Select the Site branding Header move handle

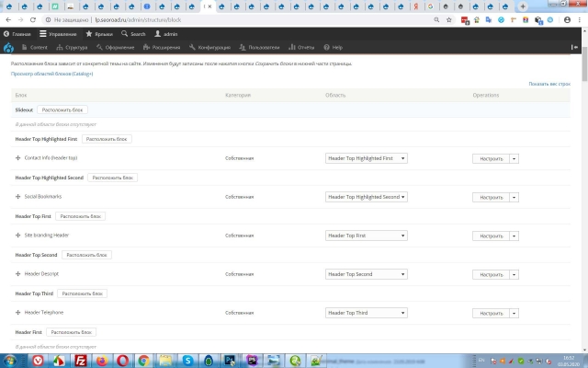[x=18, y=236]
